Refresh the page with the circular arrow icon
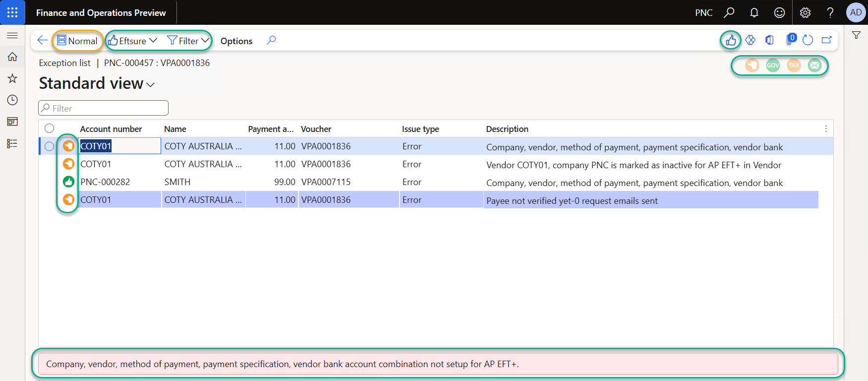Viewport: 868px width, 381px height. (x=808, y=40)
